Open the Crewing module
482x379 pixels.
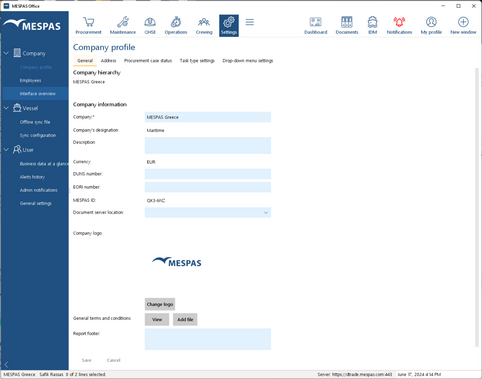tap(204, 25)
